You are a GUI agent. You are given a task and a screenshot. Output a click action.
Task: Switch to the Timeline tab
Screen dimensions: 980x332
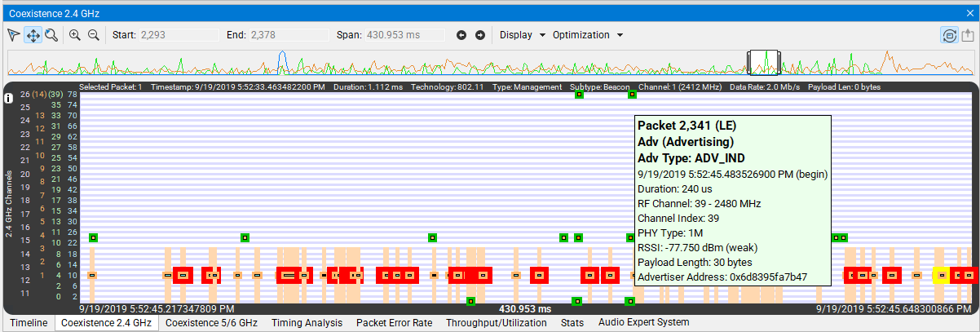(x=29, y=323)
